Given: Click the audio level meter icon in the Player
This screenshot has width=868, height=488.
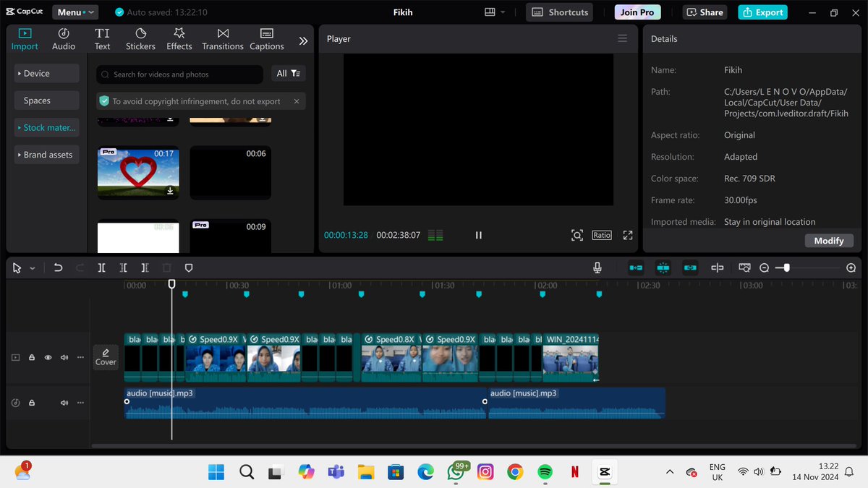Looking at the screenshot, I should click(435, 235).
